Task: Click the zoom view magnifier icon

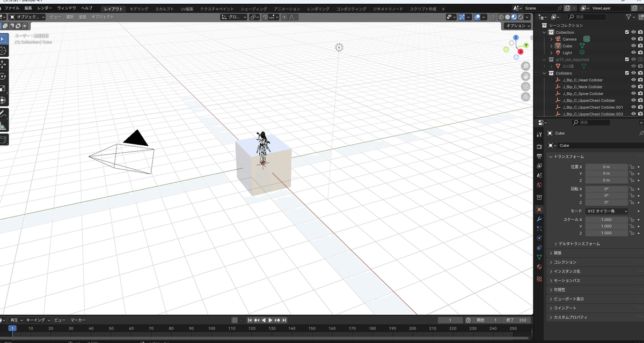Action: 525,65
